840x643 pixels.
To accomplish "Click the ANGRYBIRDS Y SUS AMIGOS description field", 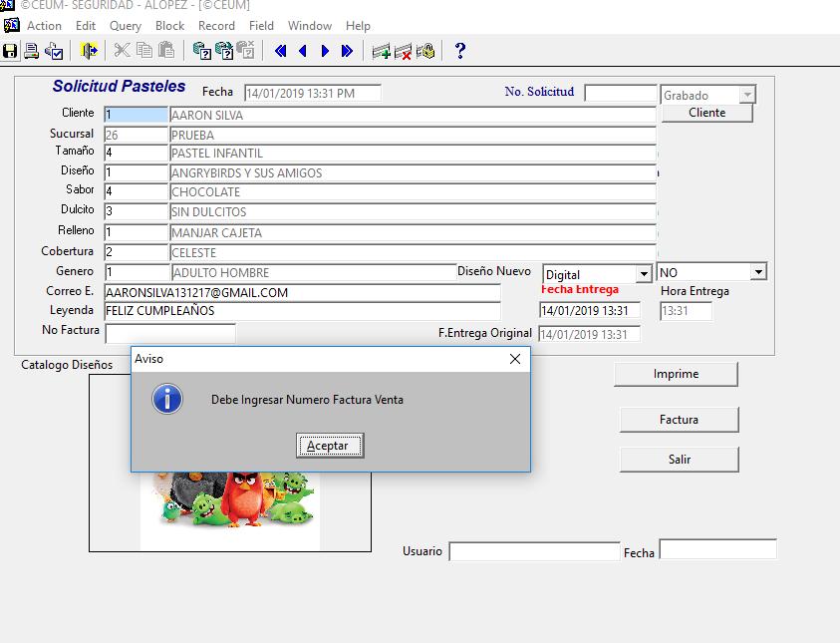I will pyautogui.click(x=414, y=172).
